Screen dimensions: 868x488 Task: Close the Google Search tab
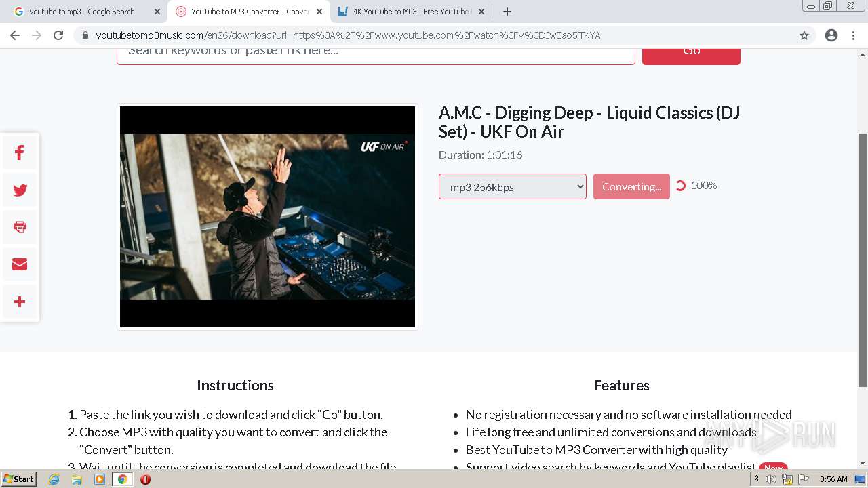157,12
